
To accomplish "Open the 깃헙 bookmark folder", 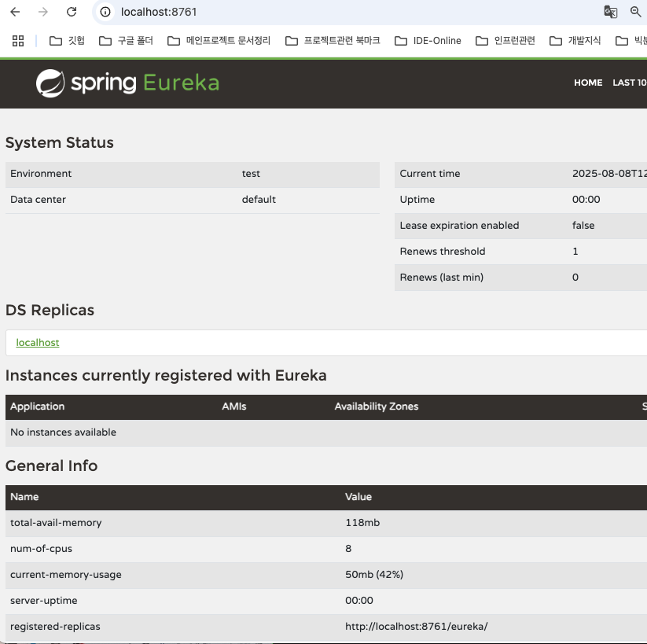I will click(x=67, y=41).
